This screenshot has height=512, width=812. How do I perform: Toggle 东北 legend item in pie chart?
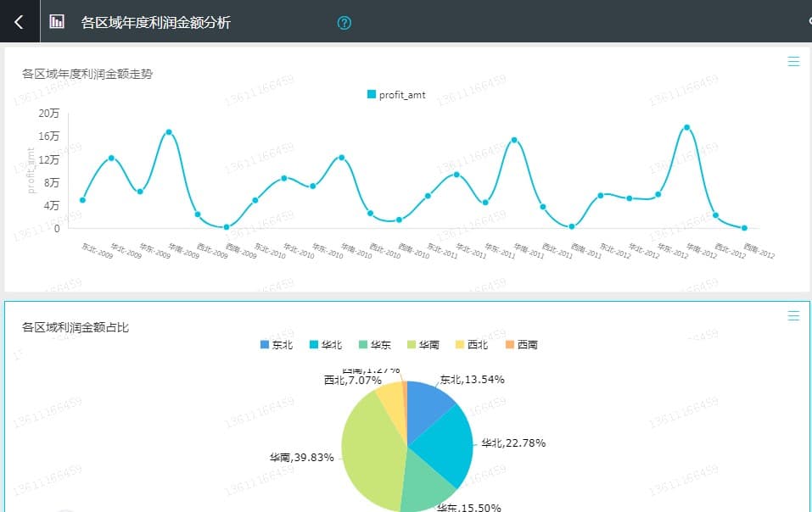tap(277, 344)
